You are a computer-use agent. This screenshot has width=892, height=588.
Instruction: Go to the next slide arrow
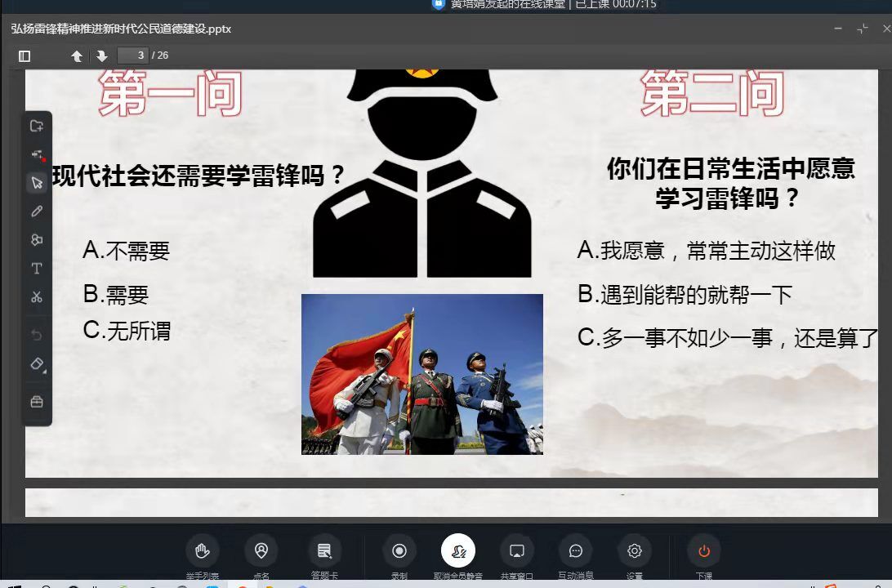[102, 56]
